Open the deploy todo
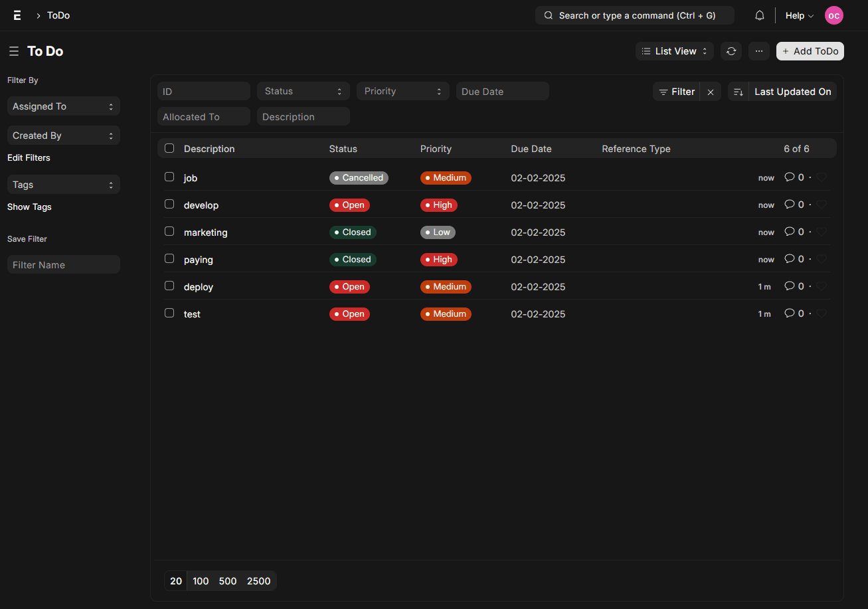Screen dimensions: 868x609 click(199, 287)
